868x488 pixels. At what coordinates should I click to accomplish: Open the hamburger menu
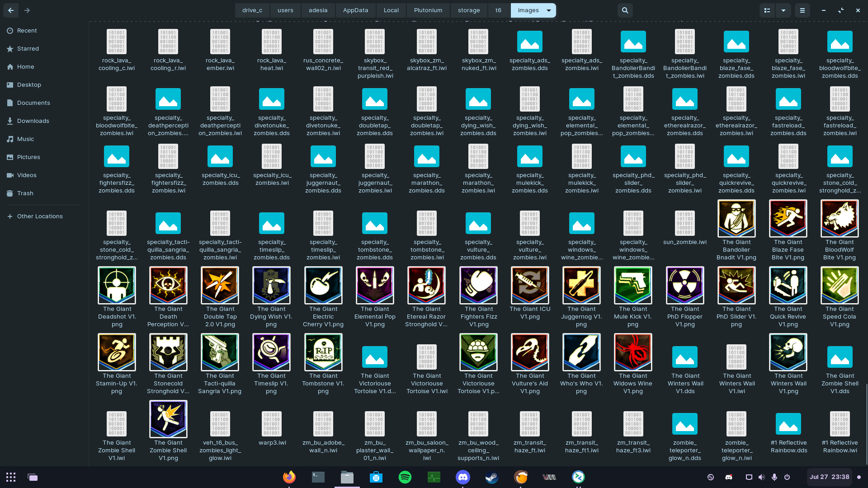pyautogui.click(x=802, y=10)
